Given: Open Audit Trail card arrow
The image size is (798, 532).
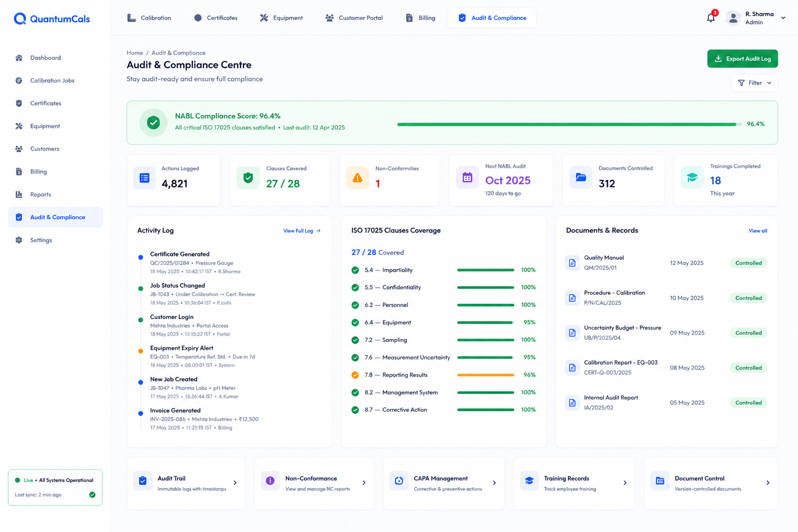Looking at the screenshot, I should 235,483.
